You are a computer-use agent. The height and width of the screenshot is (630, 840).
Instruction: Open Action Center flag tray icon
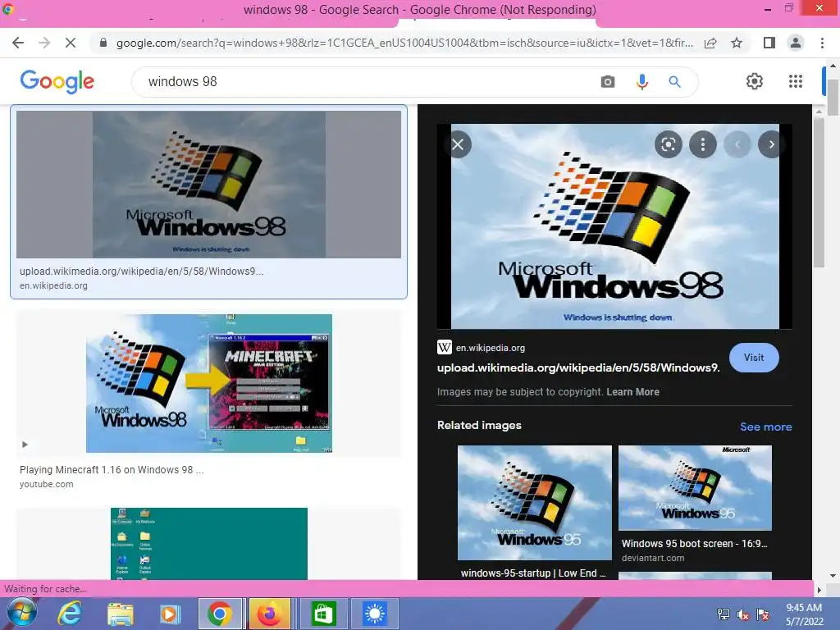(x=763, y=614)
